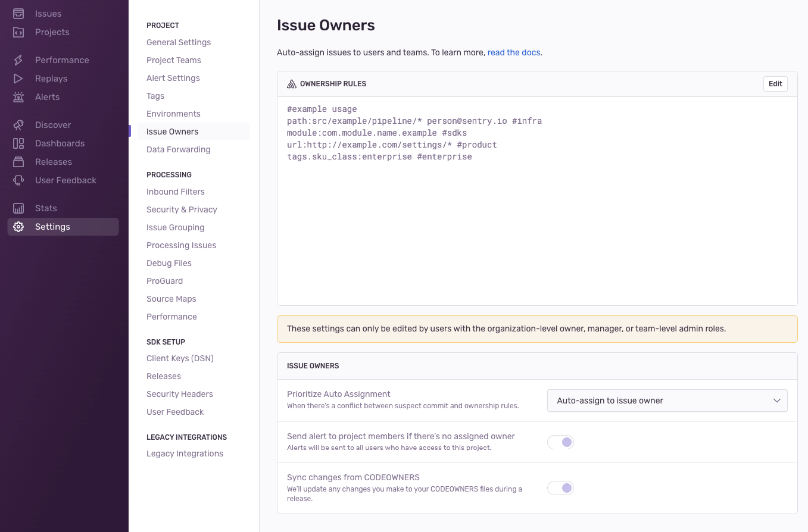The width and height of the screenshot is (808, 532).
Task: Click the Dashboards grid icon
Action: 18,143
